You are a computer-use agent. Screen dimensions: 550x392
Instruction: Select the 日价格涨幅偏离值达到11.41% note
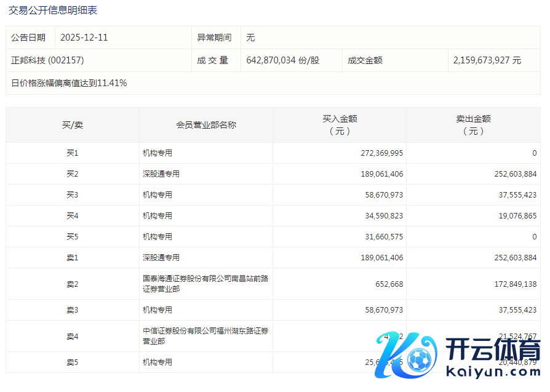[x=69, y=83]
